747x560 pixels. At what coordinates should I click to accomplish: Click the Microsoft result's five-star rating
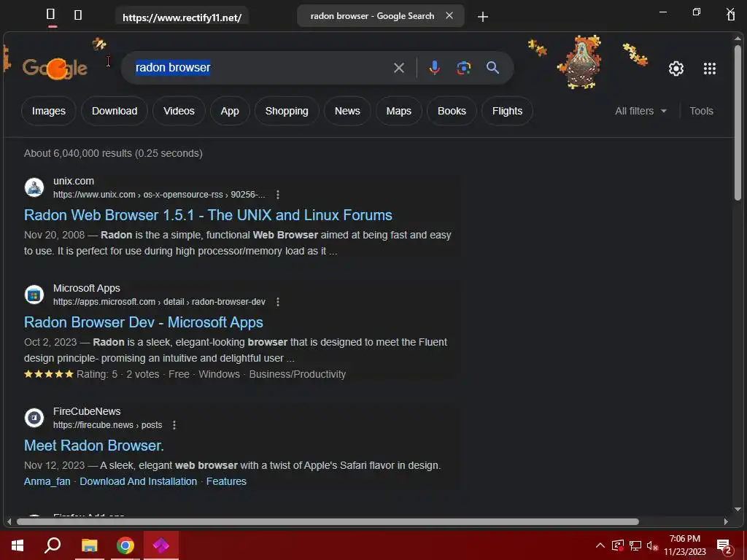tap(49, 374)
